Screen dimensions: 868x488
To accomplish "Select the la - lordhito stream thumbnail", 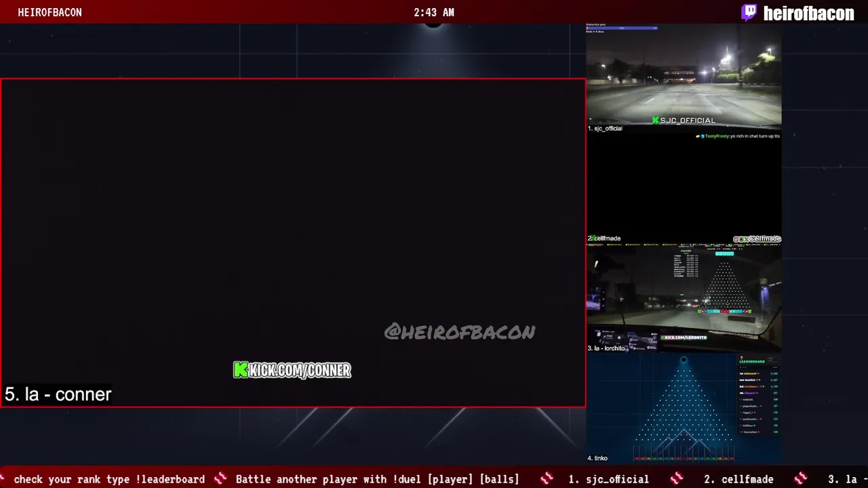I will coord(684,297).
